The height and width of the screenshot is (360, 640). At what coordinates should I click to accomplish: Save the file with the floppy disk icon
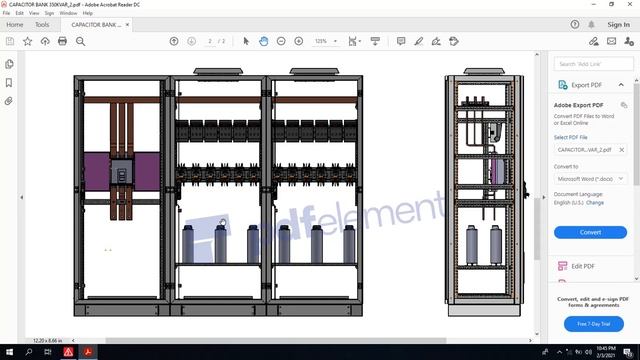point(10,41)
